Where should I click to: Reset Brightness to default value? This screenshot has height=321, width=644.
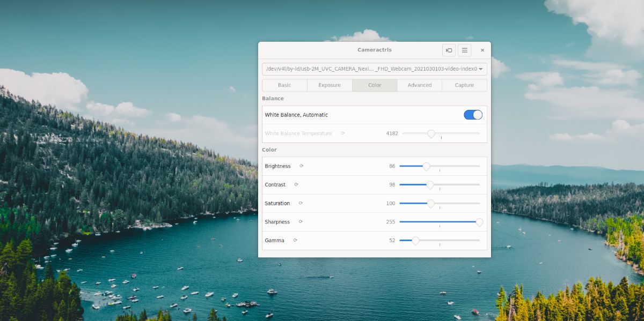[302, 166]
